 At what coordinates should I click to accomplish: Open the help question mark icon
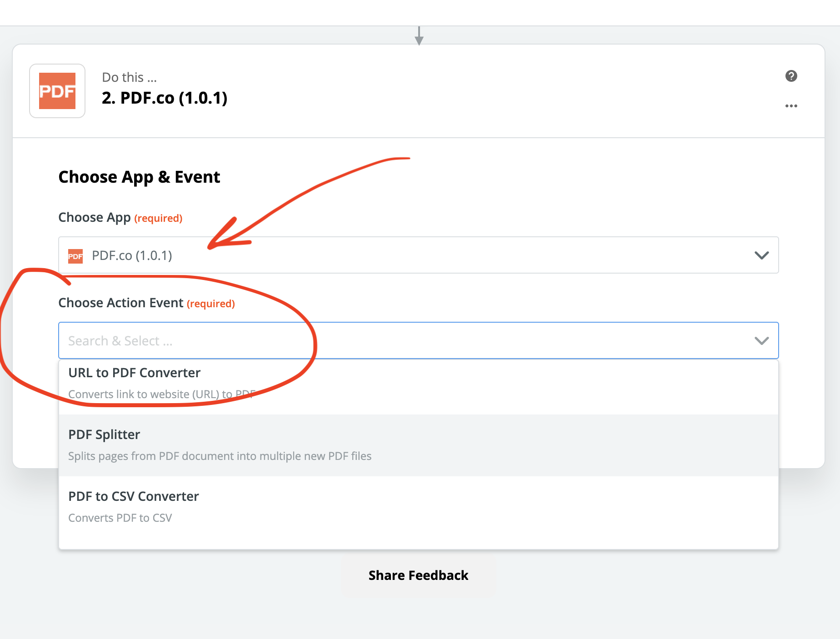791,76
